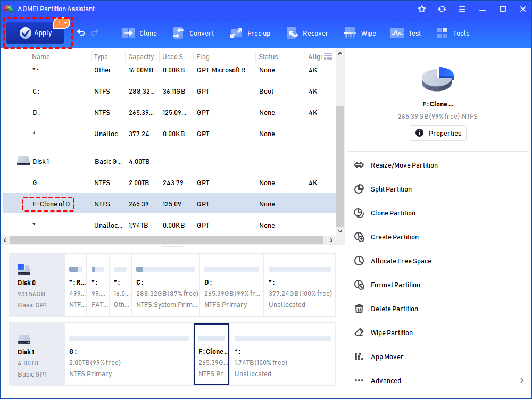The image size is (532, 399).
Task: Click the Create Partition icon
Action: coord(359,237)
